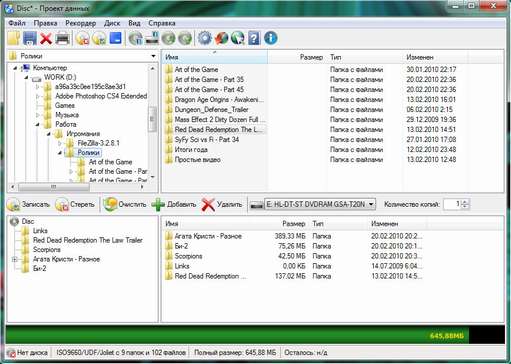This screenshot has height=364, width=511.
Task: Click the green disc capacity bar
Action: (237, 335)
